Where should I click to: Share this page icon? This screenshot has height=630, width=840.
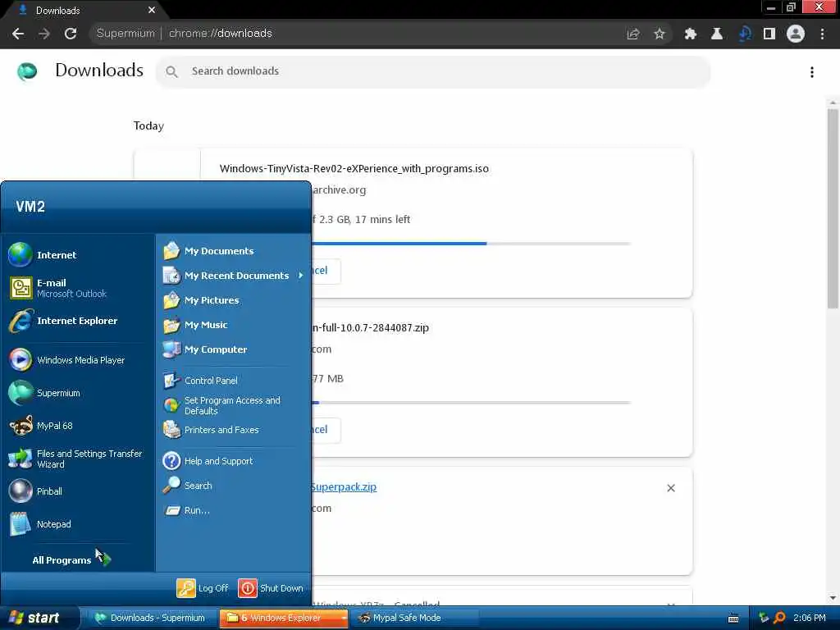tap(633, 34)
